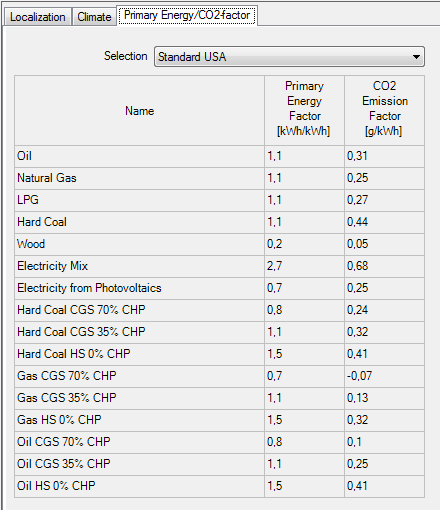Open the Standard USA selection dropdown
Viewport: 440px width, 510px height.
[289, 57]
